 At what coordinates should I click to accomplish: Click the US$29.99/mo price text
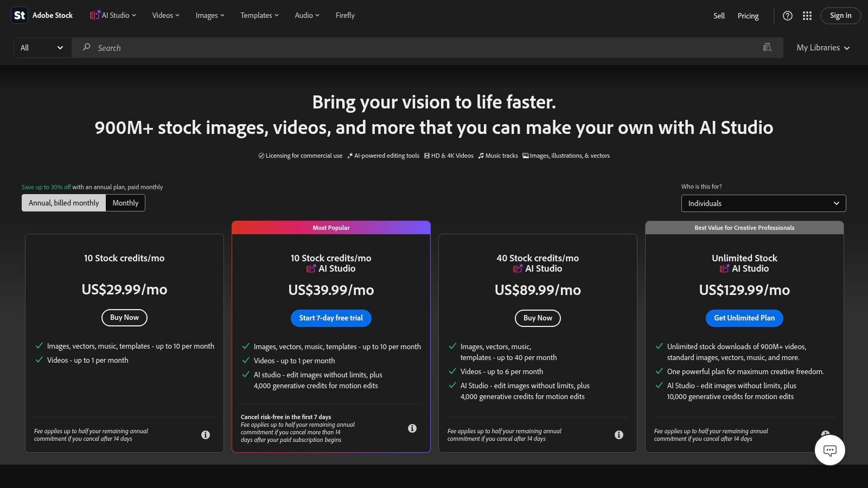[x=124, y=290]
